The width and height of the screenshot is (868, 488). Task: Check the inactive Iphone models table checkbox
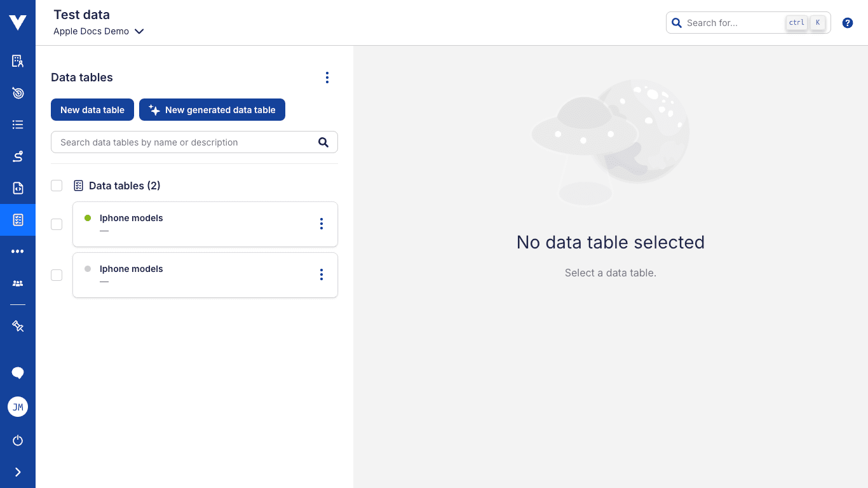pos(57,275)
